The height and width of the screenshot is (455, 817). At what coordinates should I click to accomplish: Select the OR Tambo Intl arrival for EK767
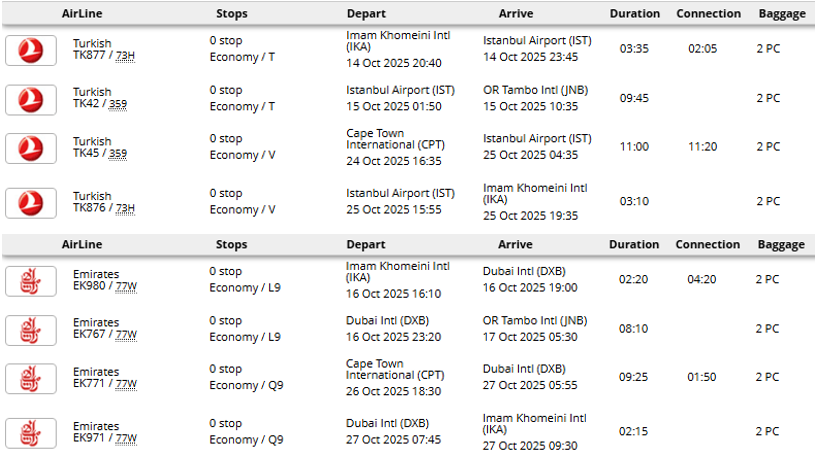(535, 321)
